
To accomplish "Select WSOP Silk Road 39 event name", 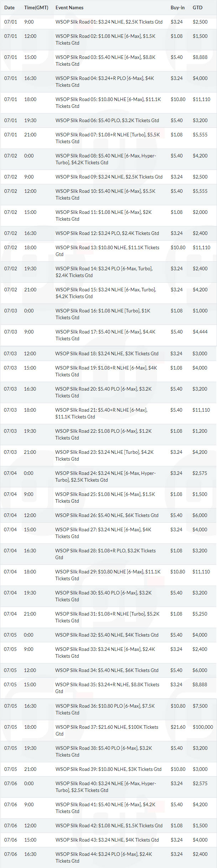I will (108, 769).
